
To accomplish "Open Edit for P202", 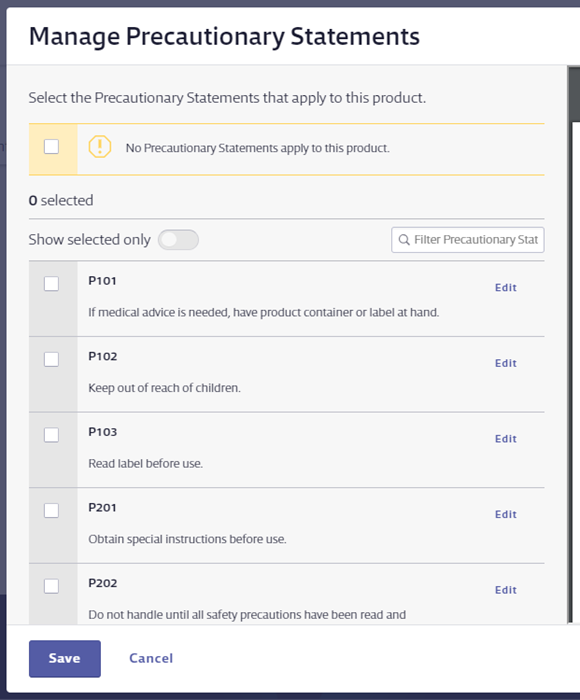I will click(505, 590).
